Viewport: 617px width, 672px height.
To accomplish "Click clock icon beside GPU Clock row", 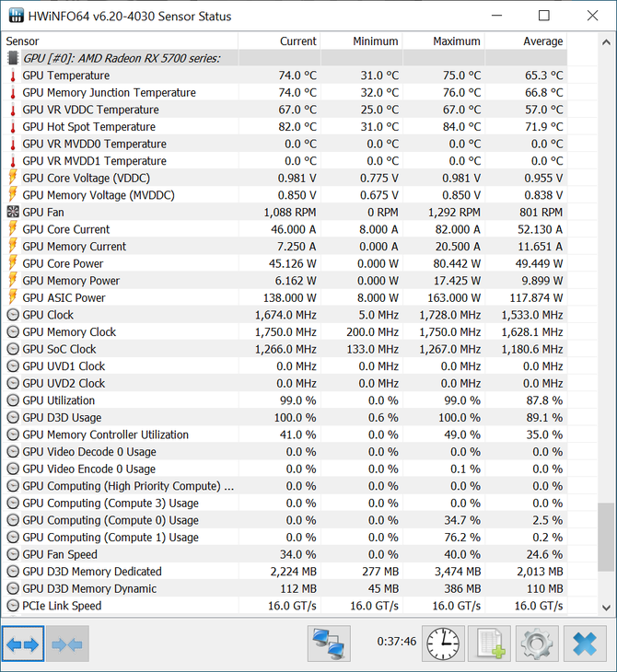I will [x=13, y=315].
